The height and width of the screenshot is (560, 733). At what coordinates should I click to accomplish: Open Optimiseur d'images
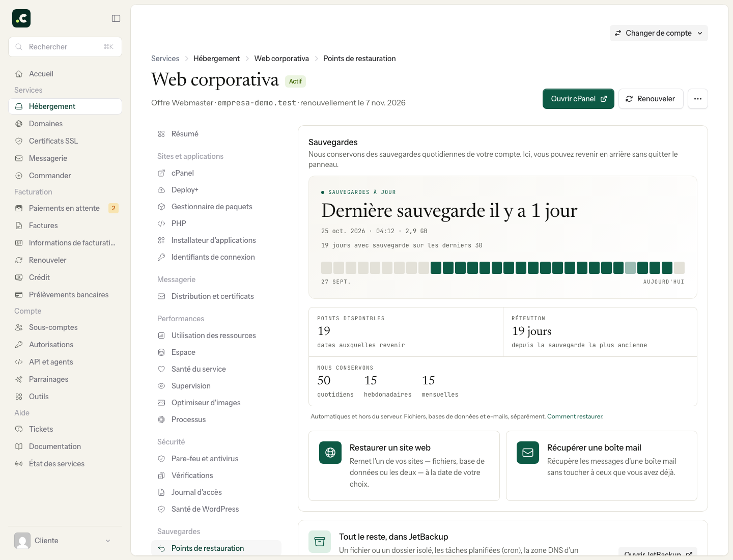216,403
